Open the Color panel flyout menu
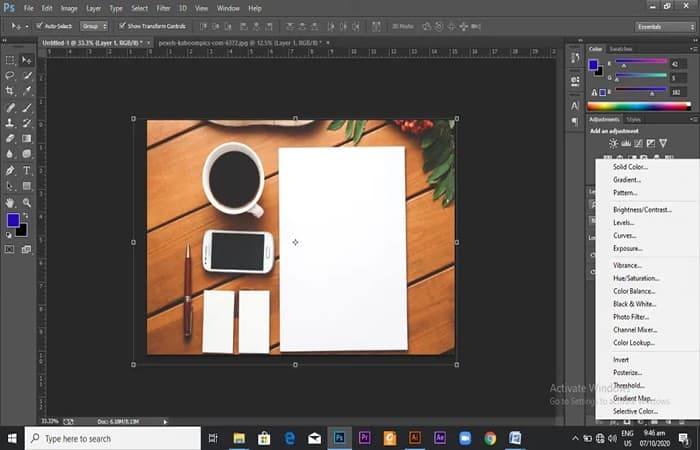 tap(694, 49)
